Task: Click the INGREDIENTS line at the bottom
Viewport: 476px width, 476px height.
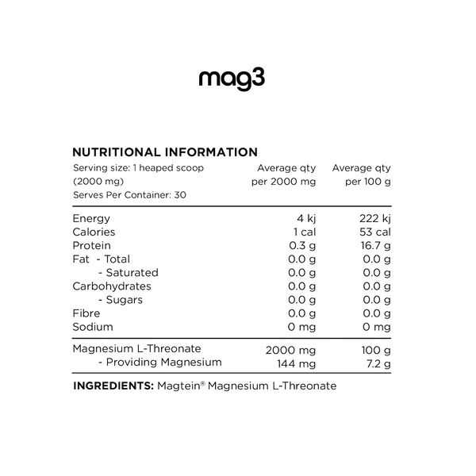Action: click(x=206, y=386)
